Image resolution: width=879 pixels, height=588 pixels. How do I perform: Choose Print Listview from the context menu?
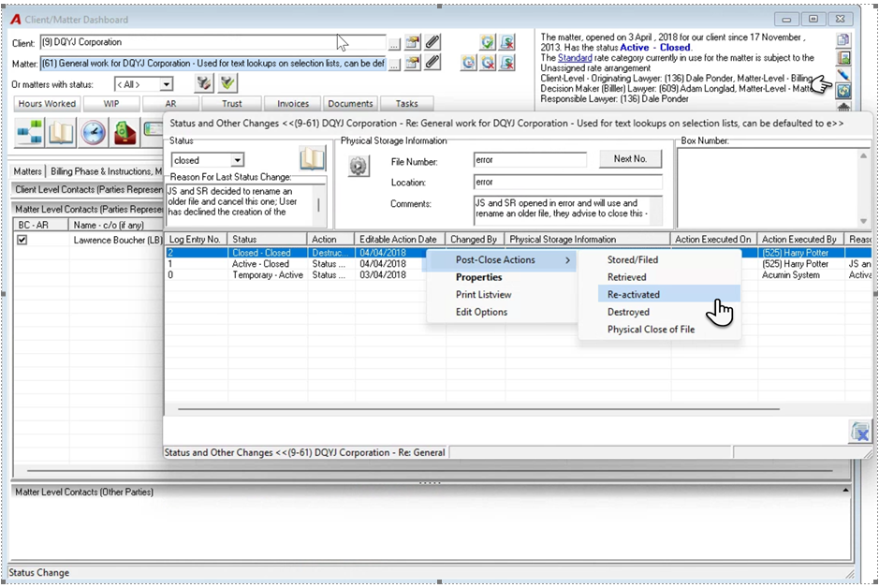click(483, 295)
